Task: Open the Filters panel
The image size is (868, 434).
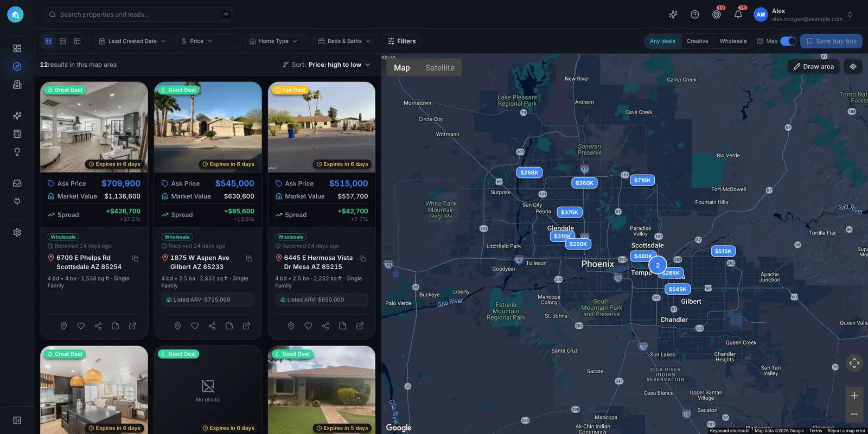Action: (401, 41)
